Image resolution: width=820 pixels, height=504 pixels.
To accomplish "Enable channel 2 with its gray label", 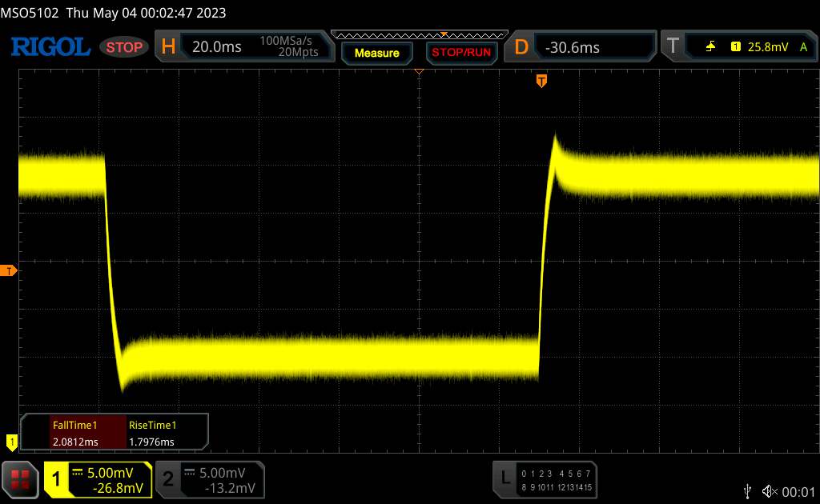I will click(x=168, y=480).
